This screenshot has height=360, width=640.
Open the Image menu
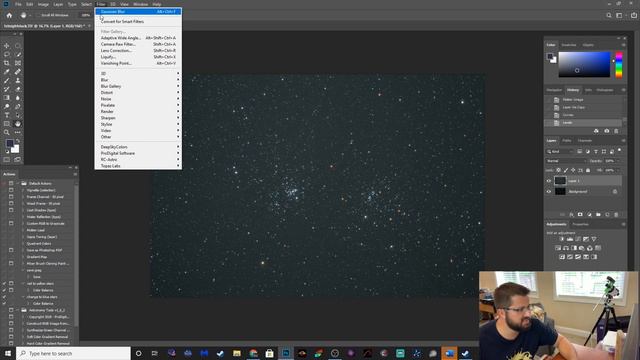(43, 4)
